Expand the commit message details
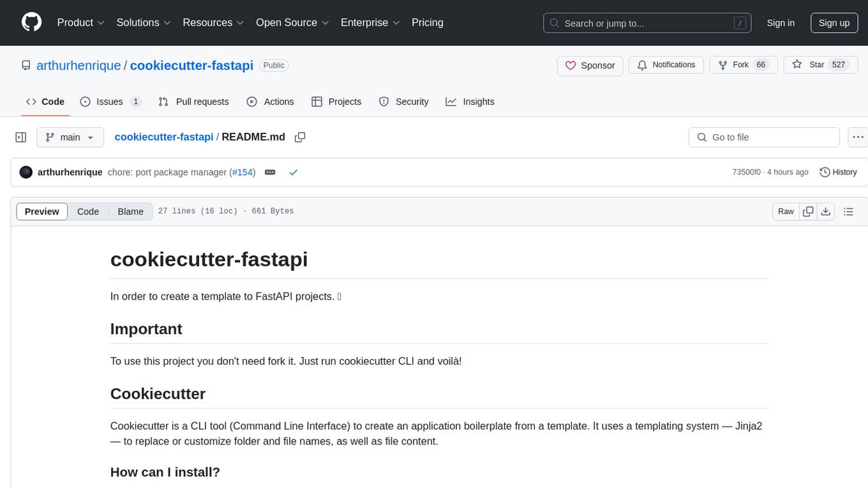 click(270, 172)
